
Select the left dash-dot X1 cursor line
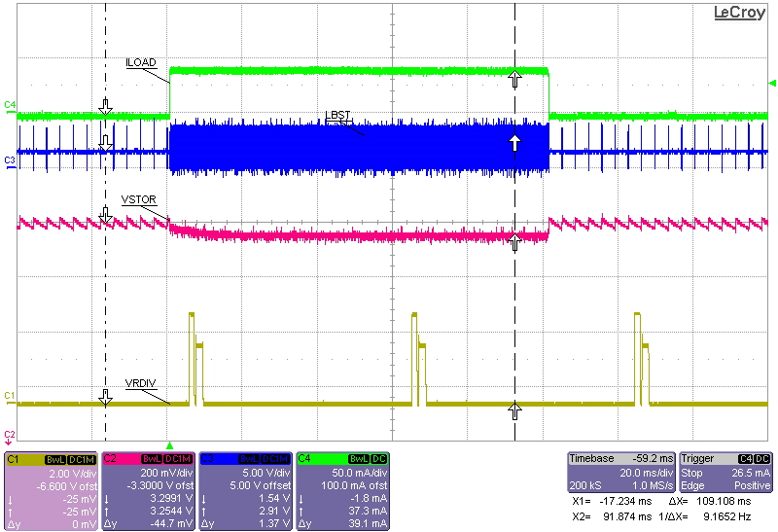[105, 292]
